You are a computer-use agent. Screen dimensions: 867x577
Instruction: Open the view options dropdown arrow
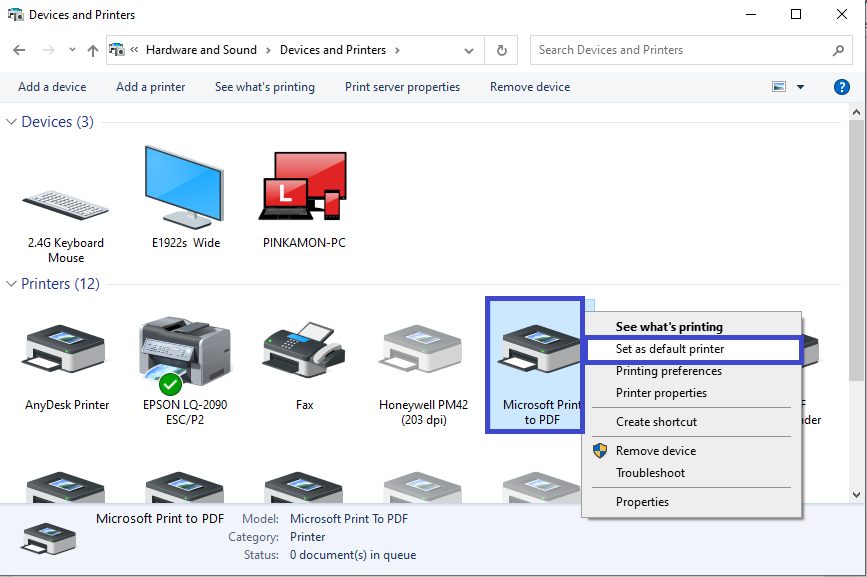[x=800, y=87]
